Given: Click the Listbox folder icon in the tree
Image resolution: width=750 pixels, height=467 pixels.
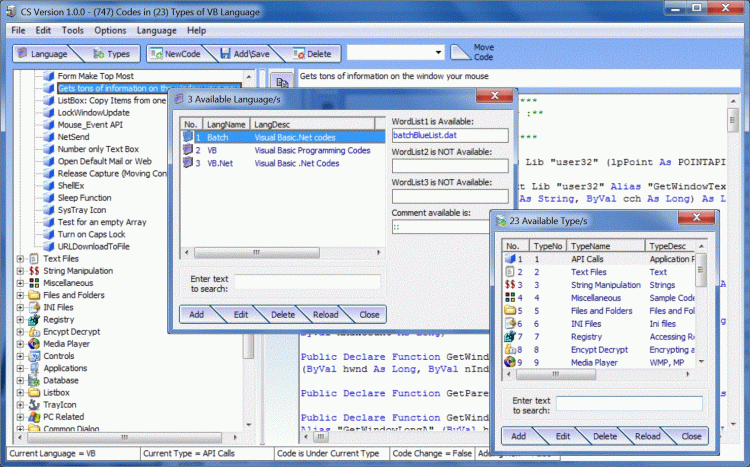Looking at the screenshot, I should tap(34, 392).
